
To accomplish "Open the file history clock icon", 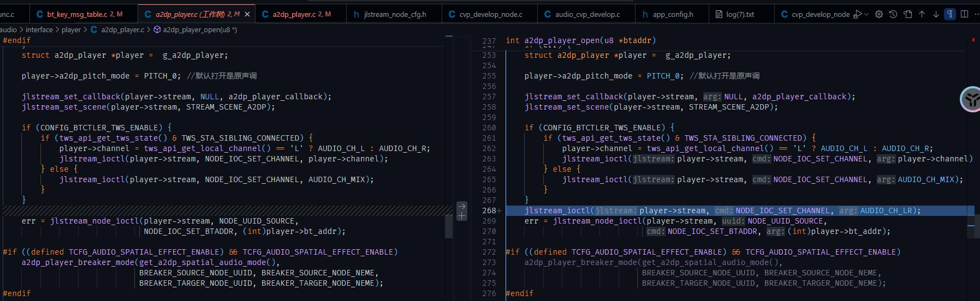I will click(x=893, y=14).
